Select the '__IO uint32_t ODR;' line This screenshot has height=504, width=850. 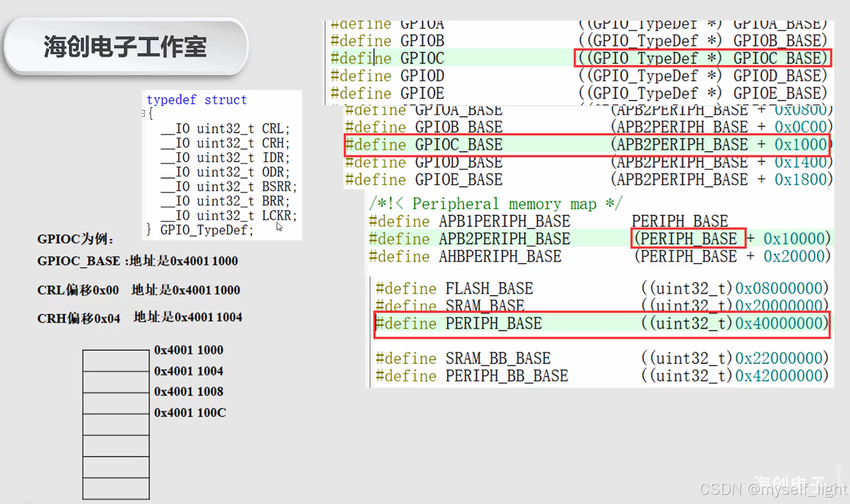(225, 172)
